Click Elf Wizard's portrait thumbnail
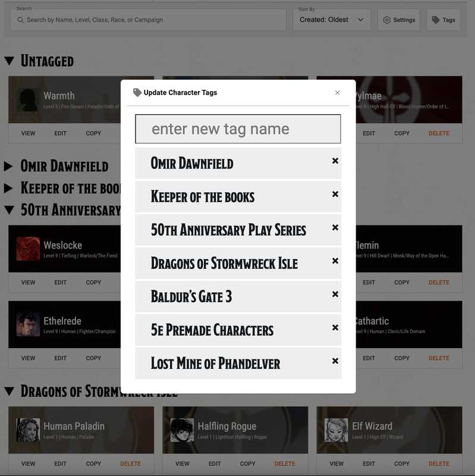This screenshot has width=475, height=476. (x=336, y=430)
